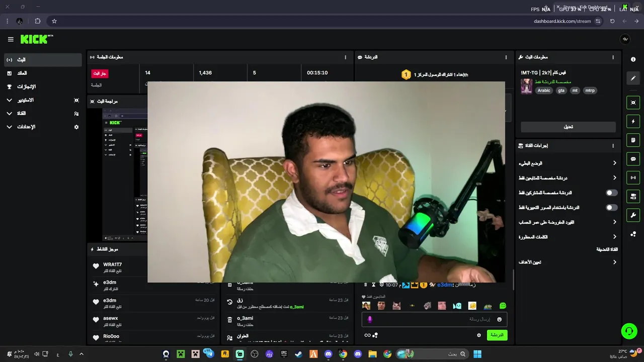Screen dimensions: 644x362
Task: Click the webcam stream preview video
Action: click(326, 182)
